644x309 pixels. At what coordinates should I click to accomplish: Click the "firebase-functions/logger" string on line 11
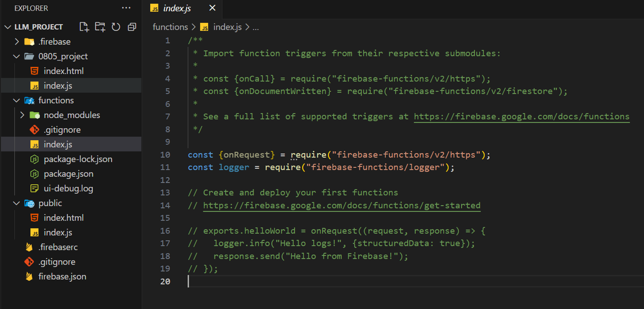[x=375, y=168]
